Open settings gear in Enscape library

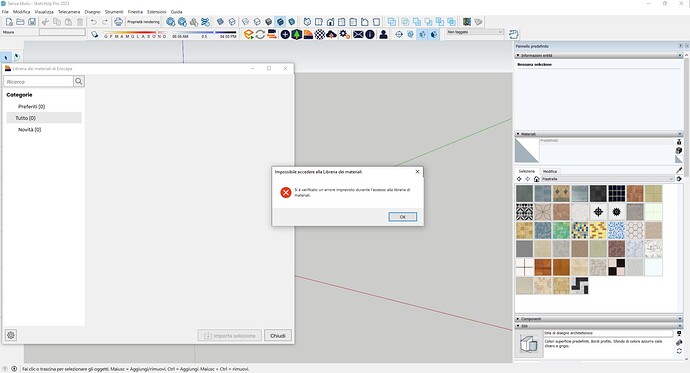[11, 335]
